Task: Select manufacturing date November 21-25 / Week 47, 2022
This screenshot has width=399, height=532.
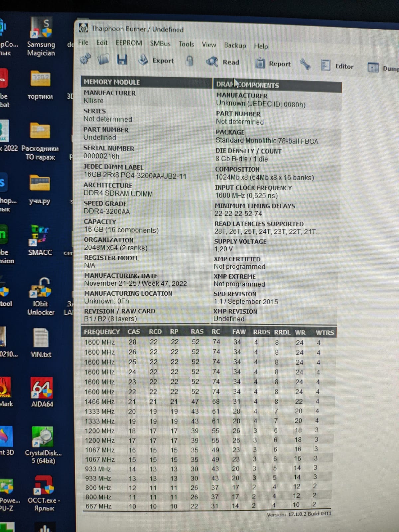Action: [x=135, y=283]
